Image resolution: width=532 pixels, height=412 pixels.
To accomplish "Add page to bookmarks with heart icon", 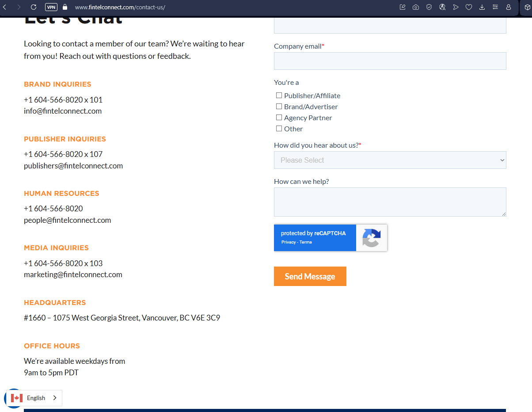I will [469, 7].
